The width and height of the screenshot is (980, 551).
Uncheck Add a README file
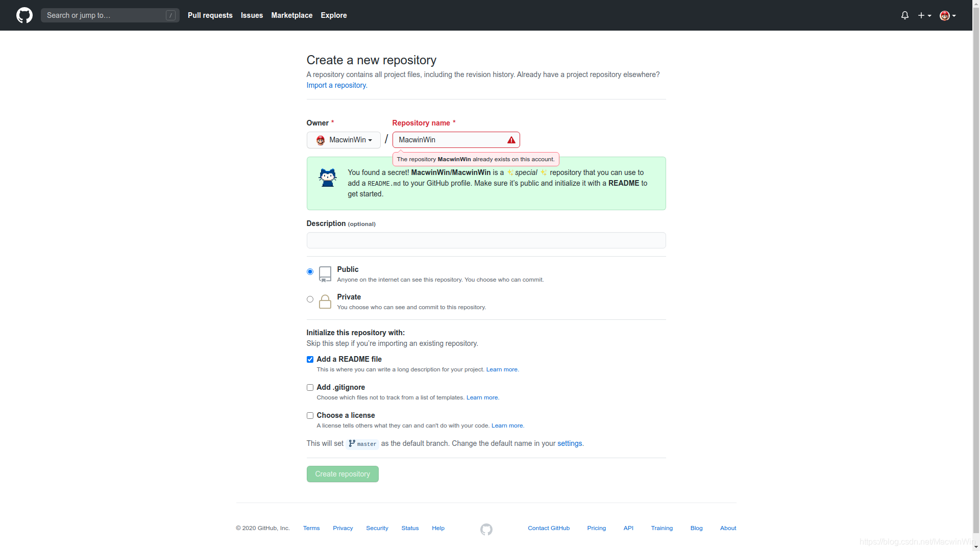pyautogui.click(x=310, y=359)
